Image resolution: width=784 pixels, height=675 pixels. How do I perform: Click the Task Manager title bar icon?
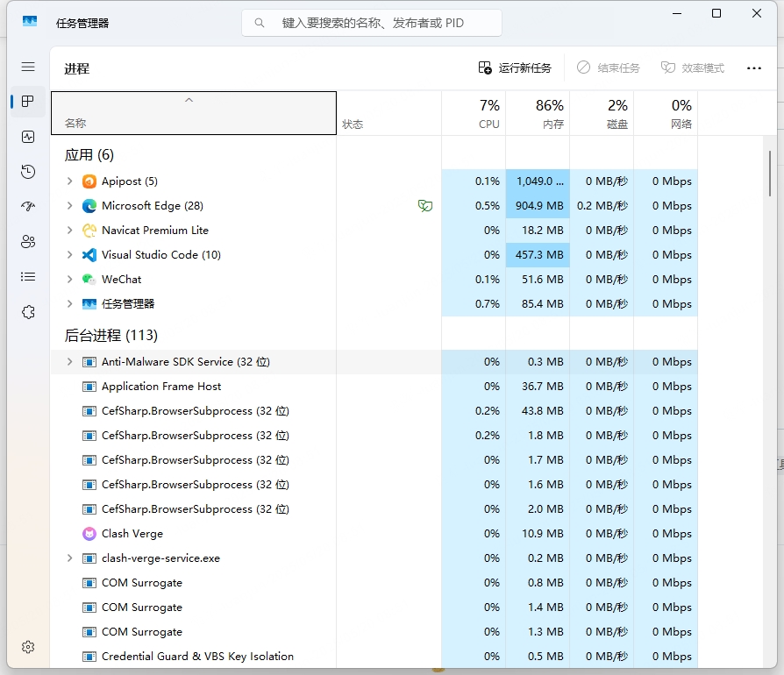(x=30, y=22)
